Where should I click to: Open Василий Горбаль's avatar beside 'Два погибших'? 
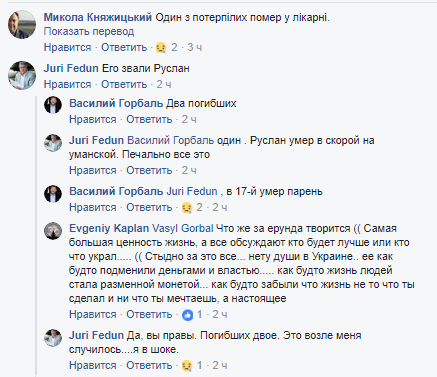(53, 105)
